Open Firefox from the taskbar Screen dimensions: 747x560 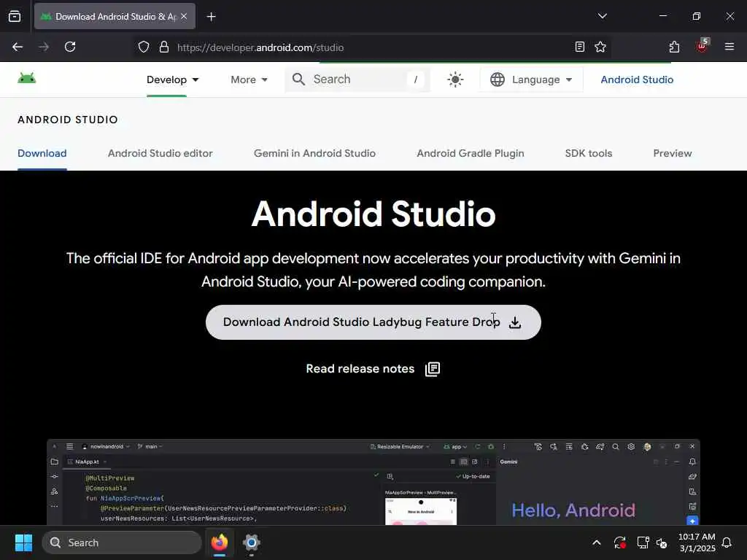tap(219, 542)
